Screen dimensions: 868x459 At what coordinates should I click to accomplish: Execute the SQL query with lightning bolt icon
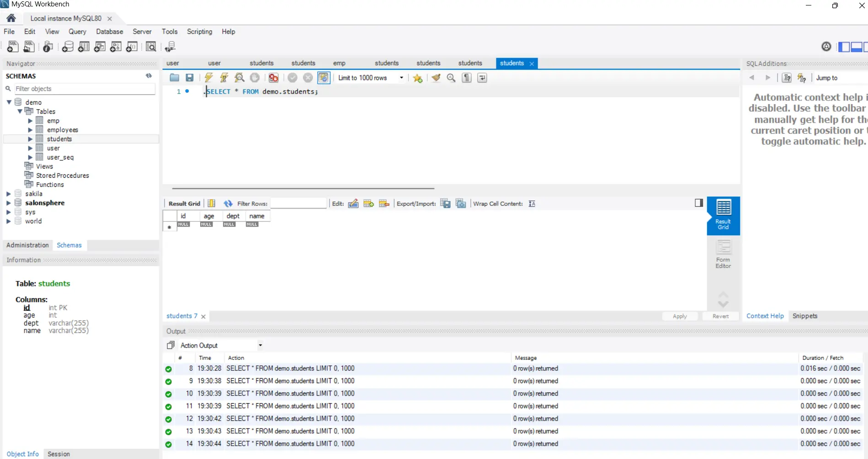click(x=208, y=78)
